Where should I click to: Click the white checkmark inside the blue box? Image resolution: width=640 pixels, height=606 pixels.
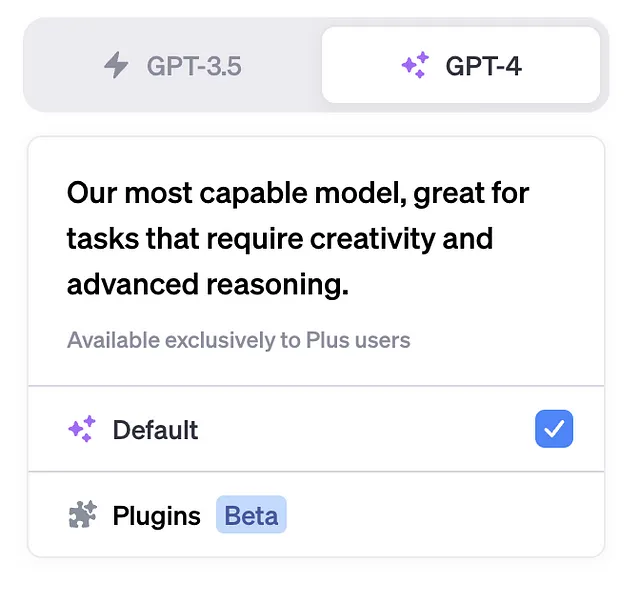[554, 429]
